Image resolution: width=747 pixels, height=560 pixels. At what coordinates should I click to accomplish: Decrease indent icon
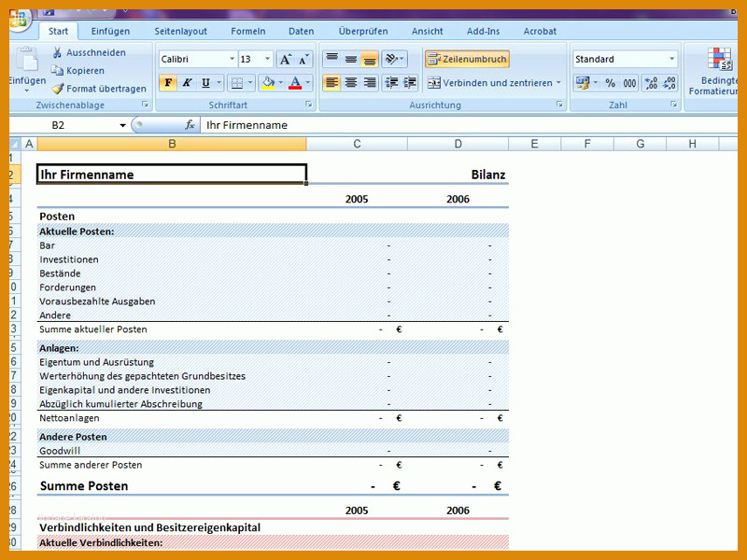tap(391, 83)
